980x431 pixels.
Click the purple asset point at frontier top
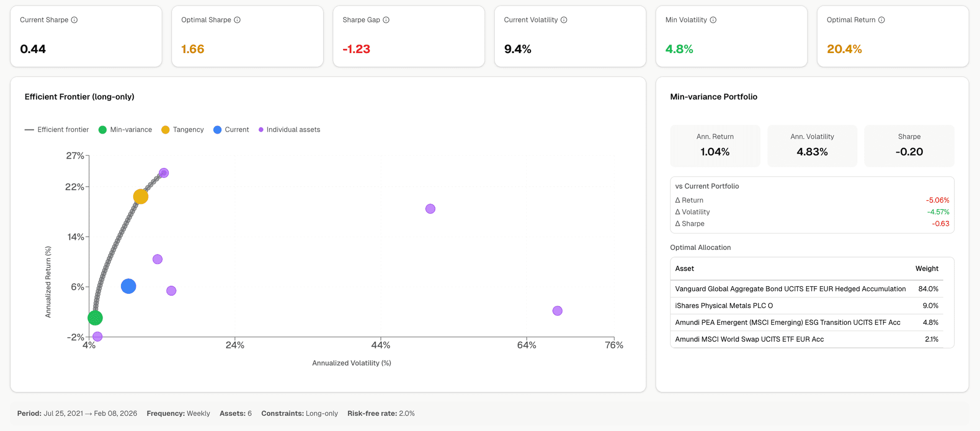(164, 173)
